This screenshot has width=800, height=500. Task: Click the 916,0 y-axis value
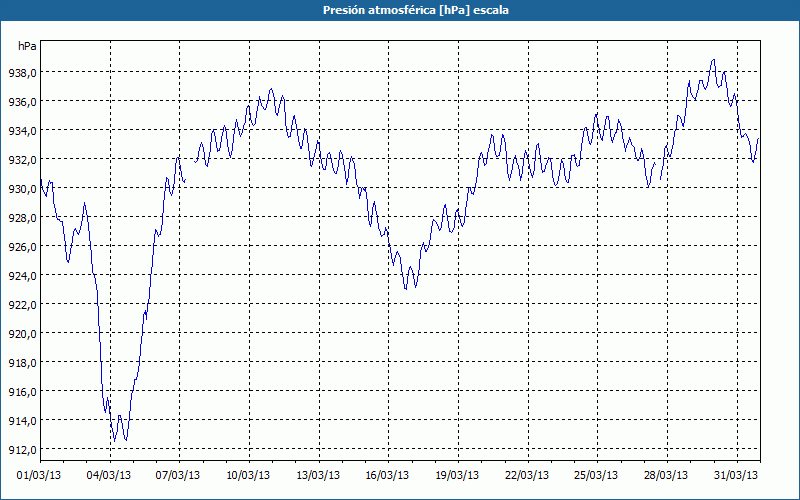[22, 392]
